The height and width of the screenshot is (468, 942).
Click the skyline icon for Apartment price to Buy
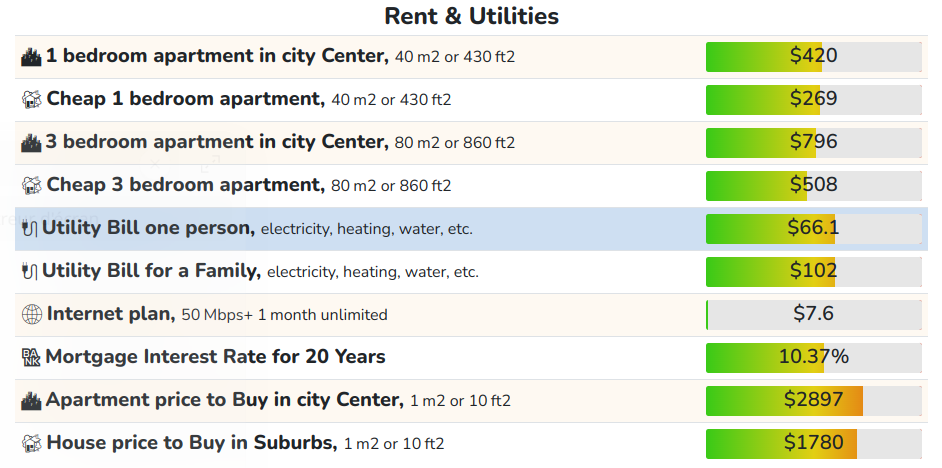pyautogui.click(x=31, y=400)
